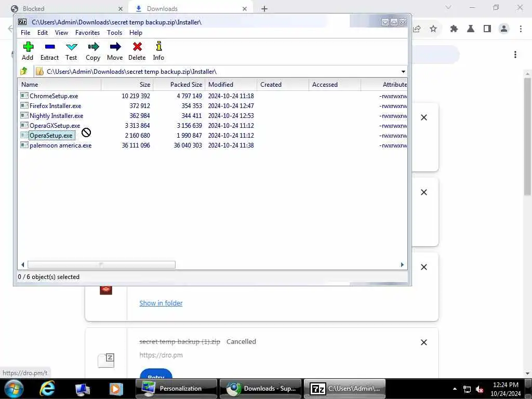Screen dimensions: 532x399
Task: Bookmark page with star icon in Chrome
Action: click(433, 29)
